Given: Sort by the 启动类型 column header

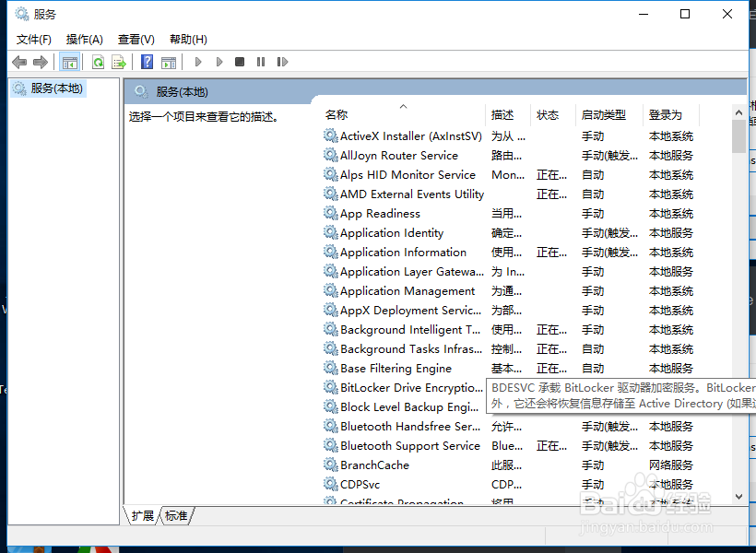Looking at the screenshot, I should click(609, 114).
